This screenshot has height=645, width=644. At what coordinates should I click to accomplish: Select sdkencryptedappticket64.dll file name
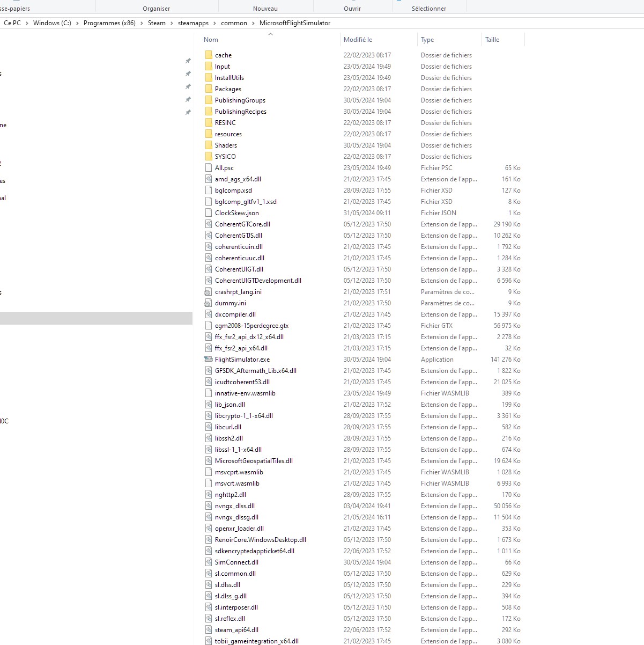(x=254, y=551)
